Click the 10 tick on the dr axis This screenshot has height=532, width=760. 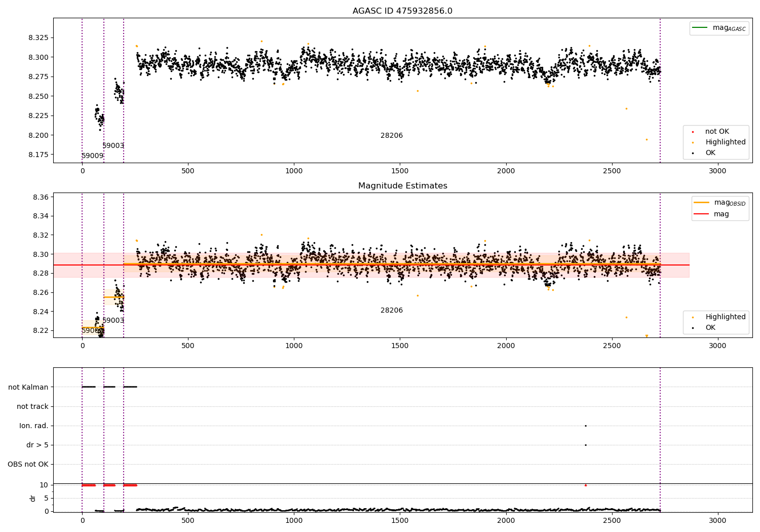pyautogui.click(x=44, y=485)
